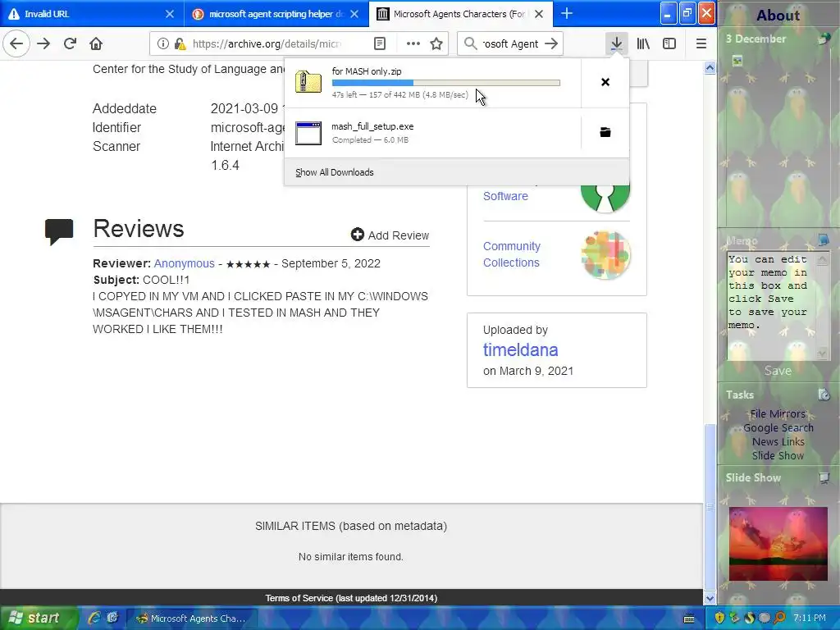This screenshot has height=630, width=840.
Task: Toggle reader view icon
Action: [380, 44]
